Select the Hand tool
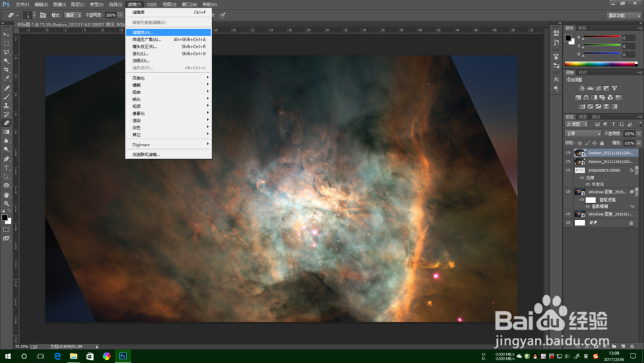This screenshot has height=363, width=644. [x=6, y=195]
